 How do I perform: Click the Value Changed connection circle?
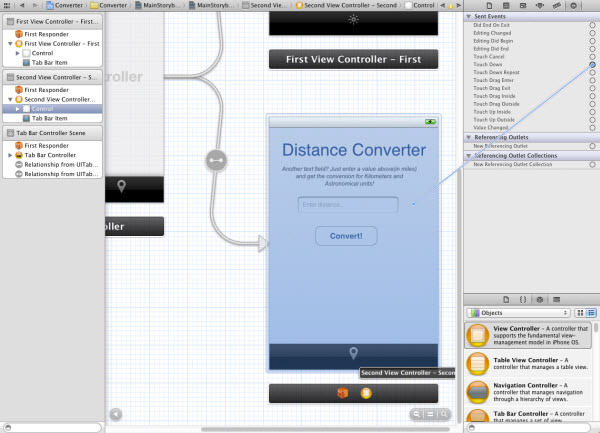click(592, 127)
